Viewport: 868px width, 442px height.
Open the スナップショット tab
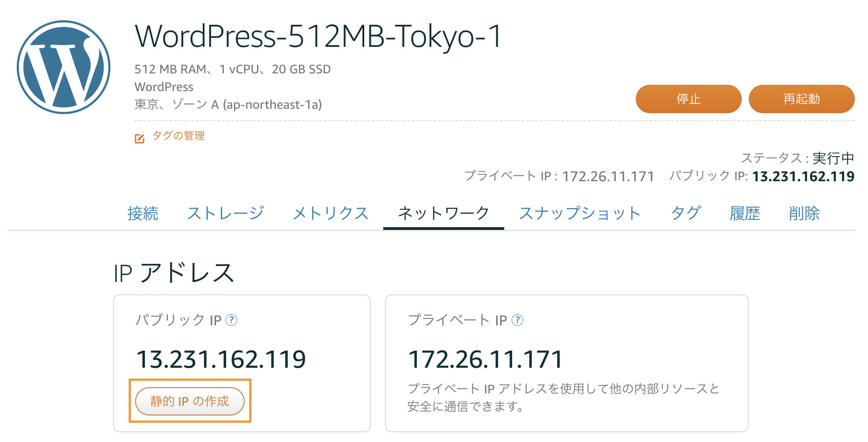[x=580, y=213]
